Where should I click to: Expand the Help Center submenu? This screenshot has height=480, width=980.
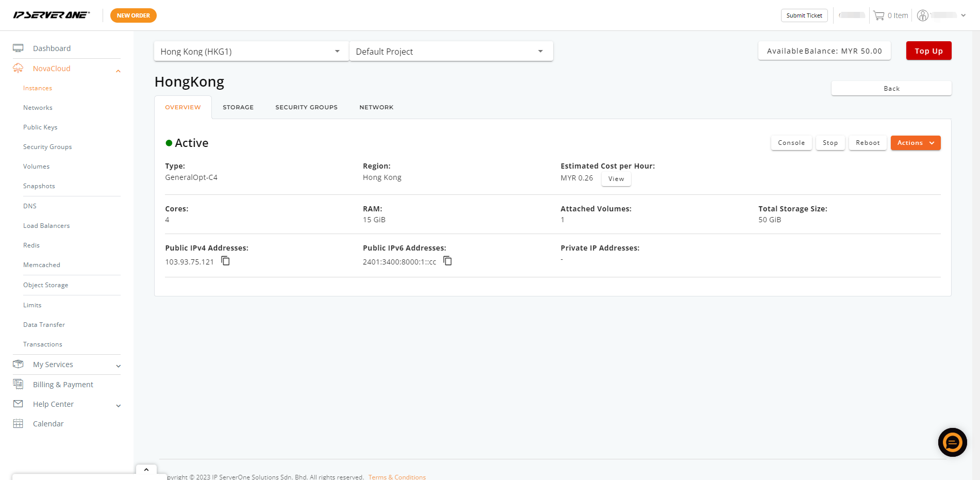(118, 406)
